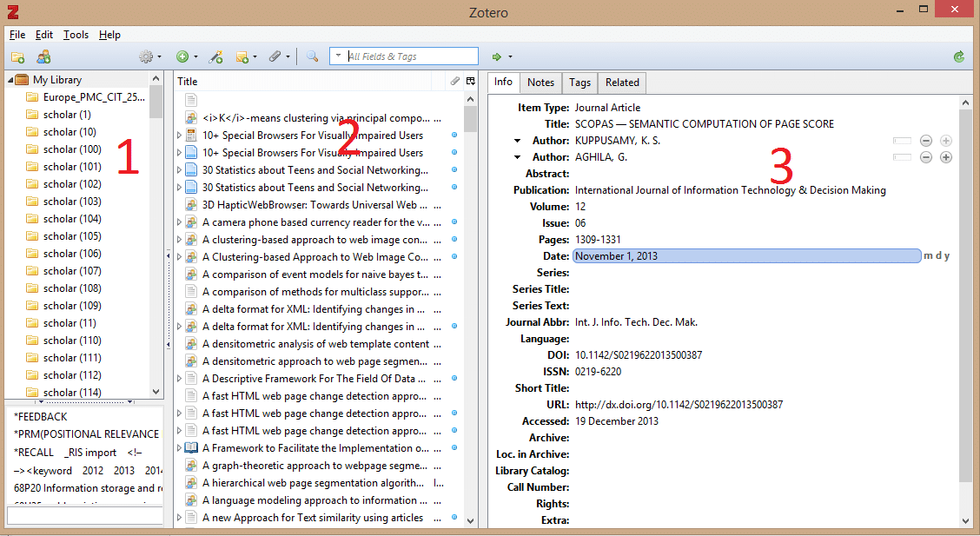The width and height of the screenshot is (980, 536).
Task: Click the green Sync with server icon
Action: (x=959, y=57)
